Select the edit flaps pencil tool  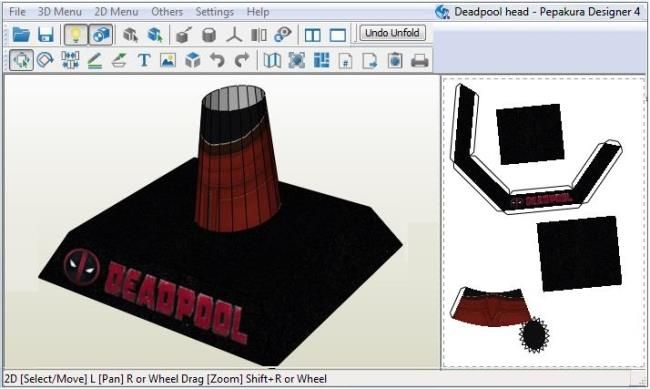(95, 61)
